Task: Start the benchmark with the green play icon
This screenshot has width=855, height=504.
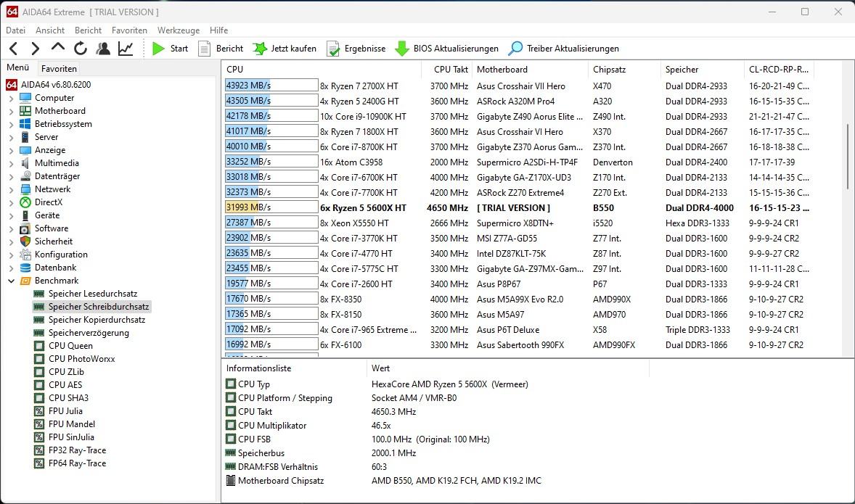Action: click(x=158, y=49)
